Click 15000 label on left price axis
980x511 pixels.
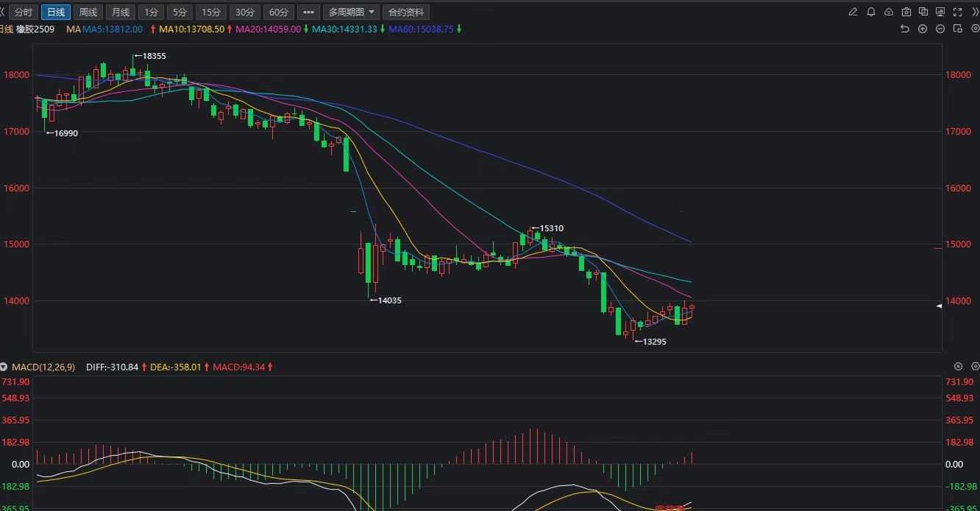click(17, 244)
